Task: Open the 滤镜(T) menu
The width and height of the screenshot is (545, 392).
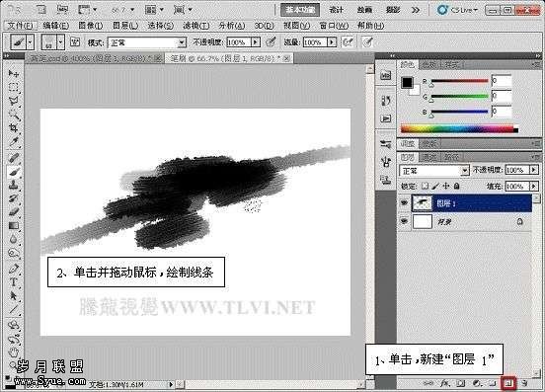Action: (196, 26)
